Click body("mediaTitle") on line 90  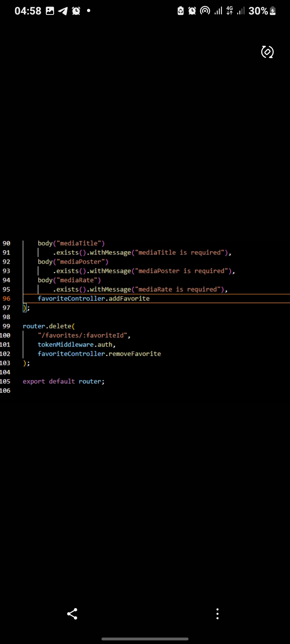[x=71, y=243]
